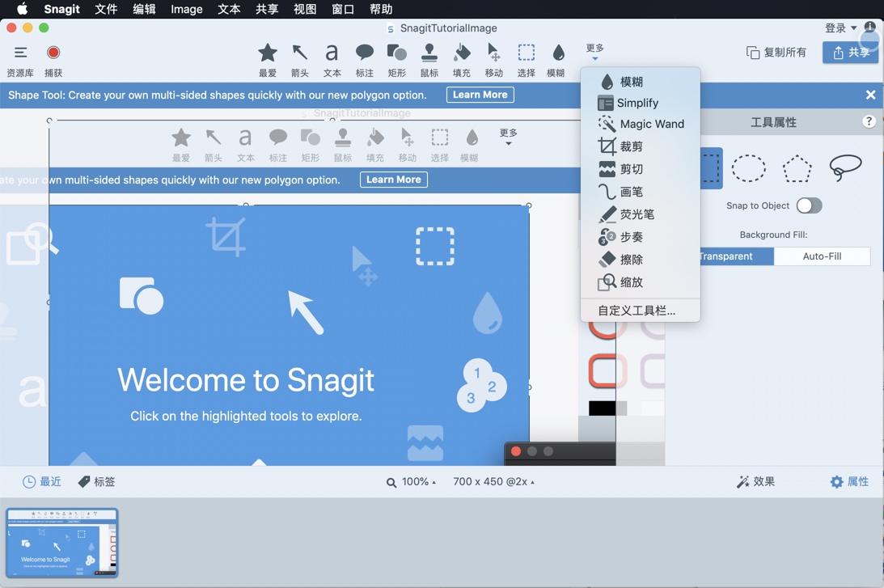The height and width of the screenshot is (588, 884).
Task: Start a capture with the red 捕获 button
Action: [53, 61]
